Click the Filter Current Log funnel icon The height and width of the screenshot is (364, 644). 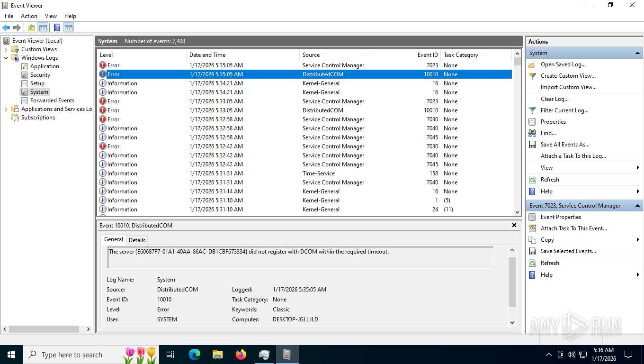click(x=532, y=110)
